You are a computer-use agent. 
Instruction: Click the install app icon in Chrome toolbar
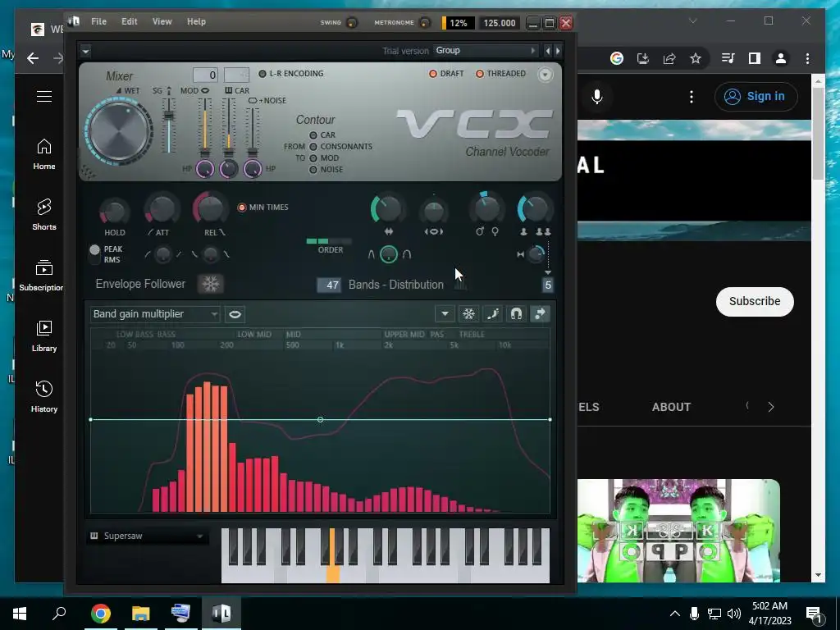click(x=643, y=58)
